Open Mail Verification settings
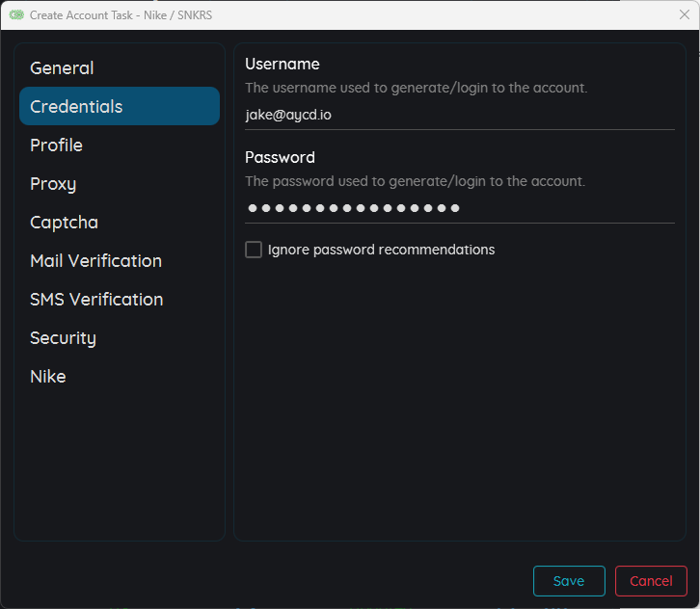 pyautogui.click(x=95, y=261)
